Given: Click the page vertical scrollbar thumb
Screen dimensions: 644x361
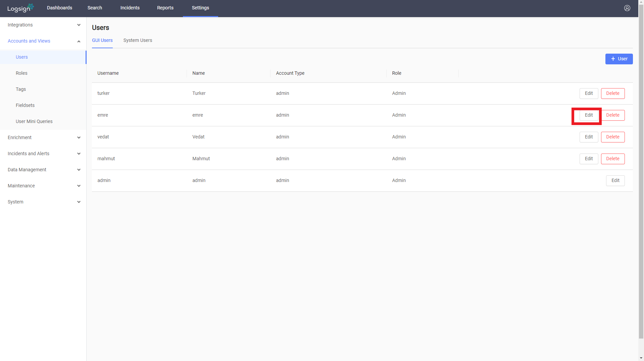Looking at the screenshot, I should coord(641,172).
